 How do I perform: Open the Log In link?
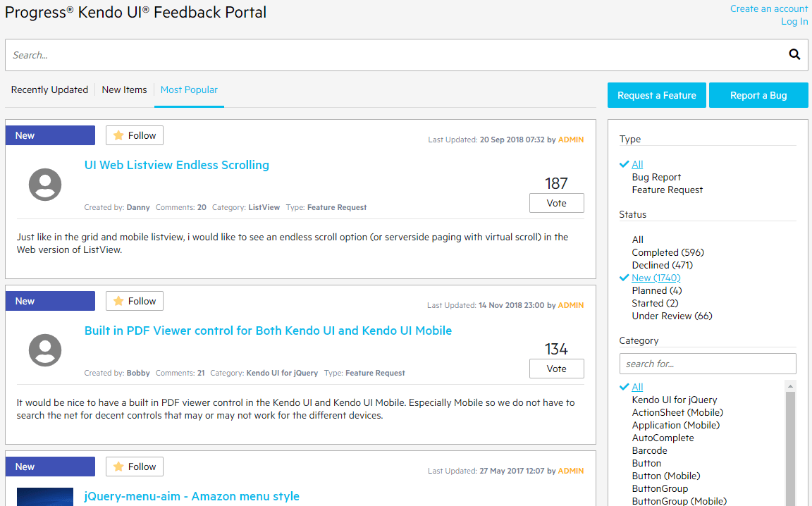(794, 21)
